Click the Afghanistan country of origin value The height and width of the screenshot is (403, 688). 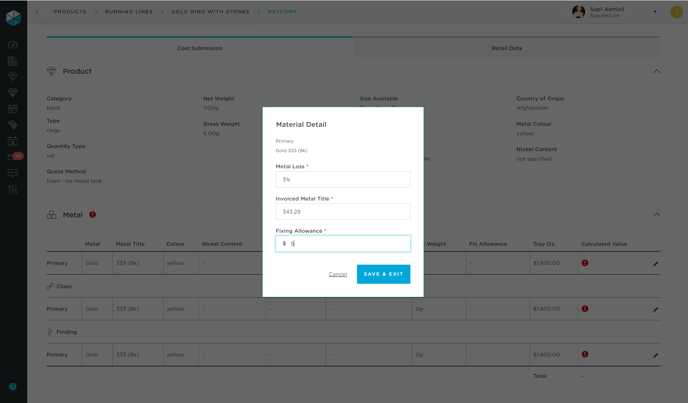(x=532, y=108)
